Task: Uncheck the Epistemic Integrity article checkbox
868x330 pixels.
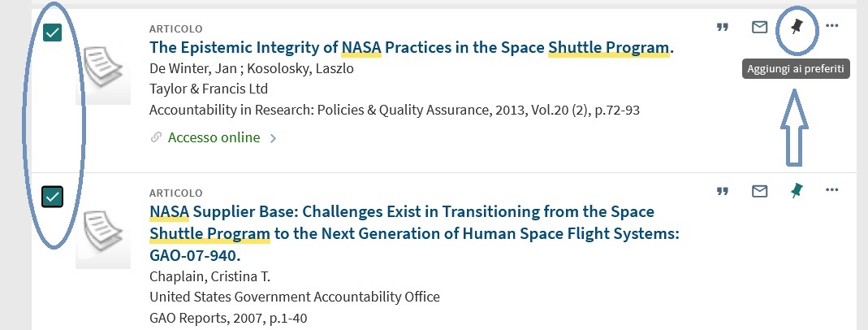Action: click(53, 33)
